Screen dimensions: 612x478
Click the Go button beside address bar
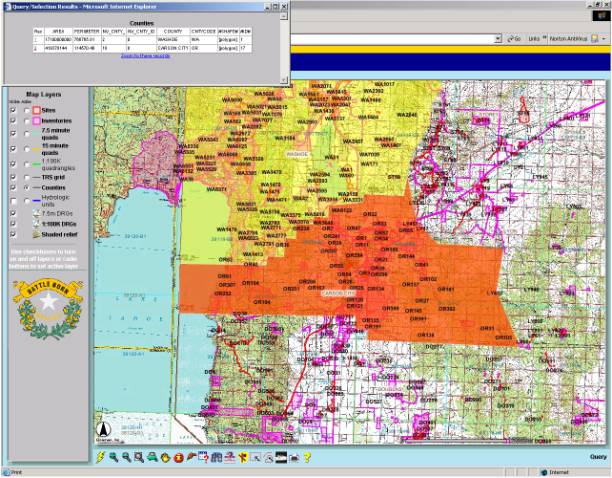tap(515, 38)
